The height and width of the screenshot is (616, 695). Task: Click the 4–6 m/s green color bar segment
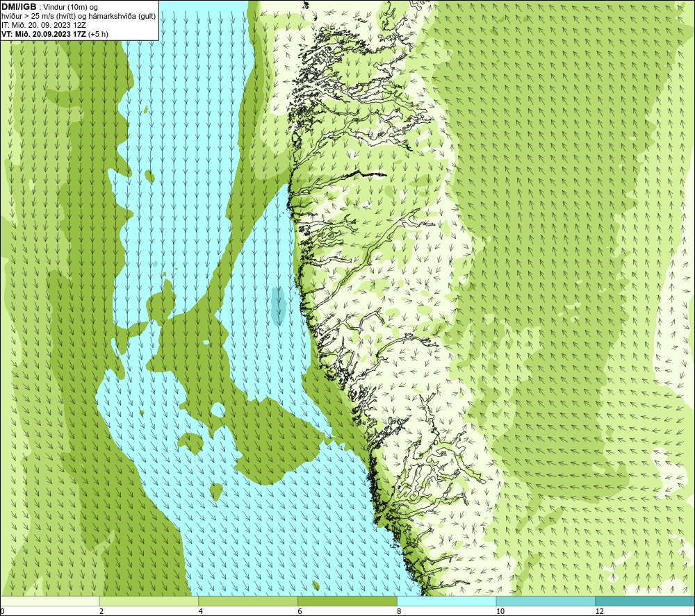click(x=248, y=601)
